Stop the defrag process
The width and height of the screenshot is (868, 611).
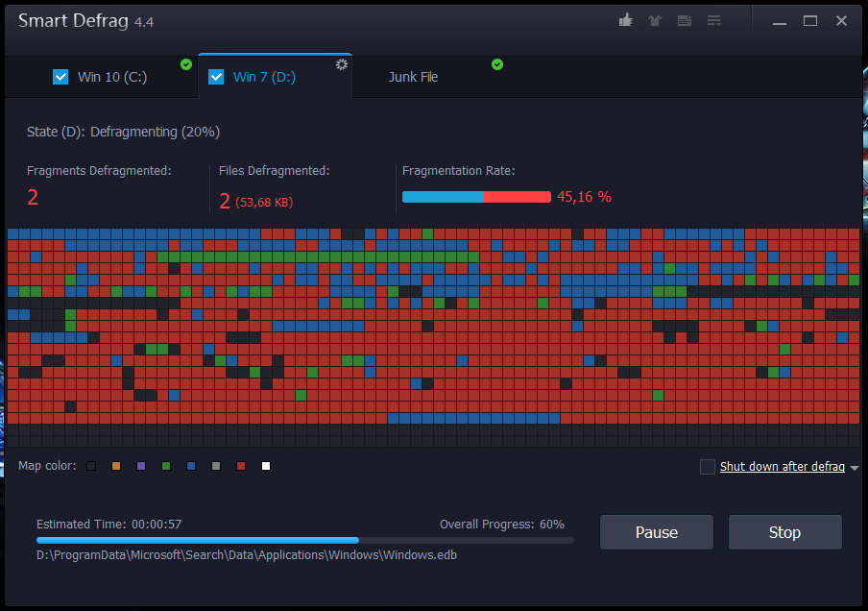[784, 532]
